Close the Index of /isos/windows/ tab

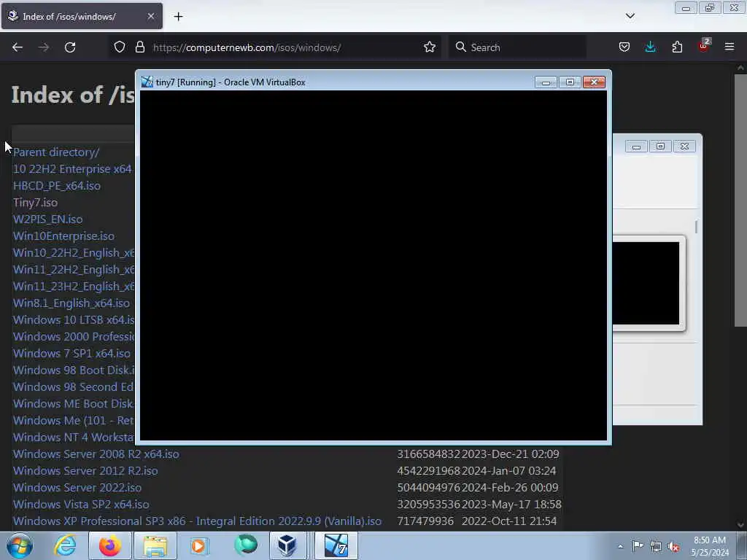pos(150,16)
